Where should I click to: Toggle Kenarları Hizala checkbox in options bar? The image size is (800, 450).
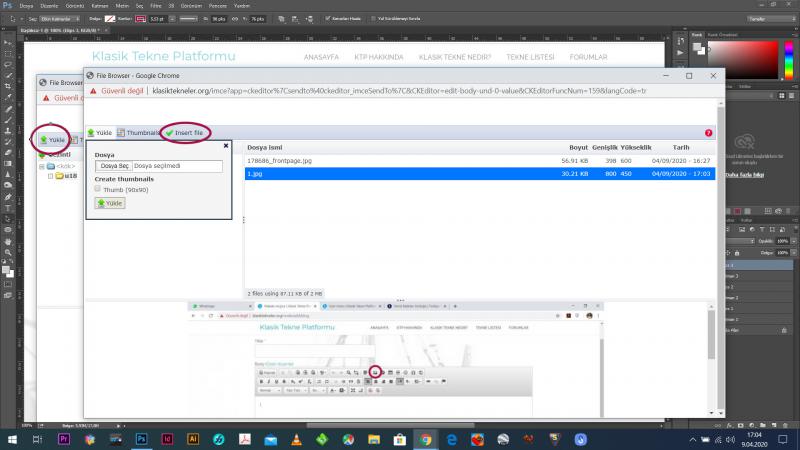(x=328, y=18)
